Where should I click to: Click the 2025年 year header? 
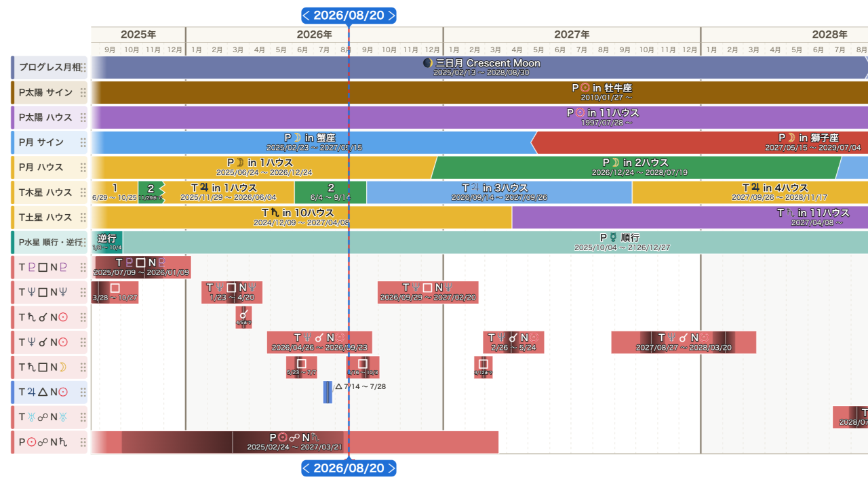[138, 35]
